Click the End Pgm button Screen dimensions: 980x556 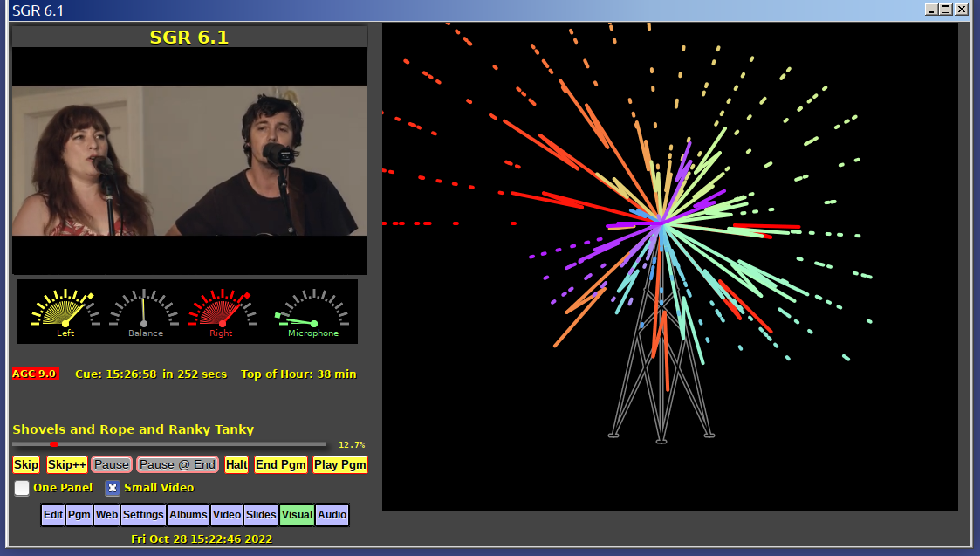click(281, 464)
